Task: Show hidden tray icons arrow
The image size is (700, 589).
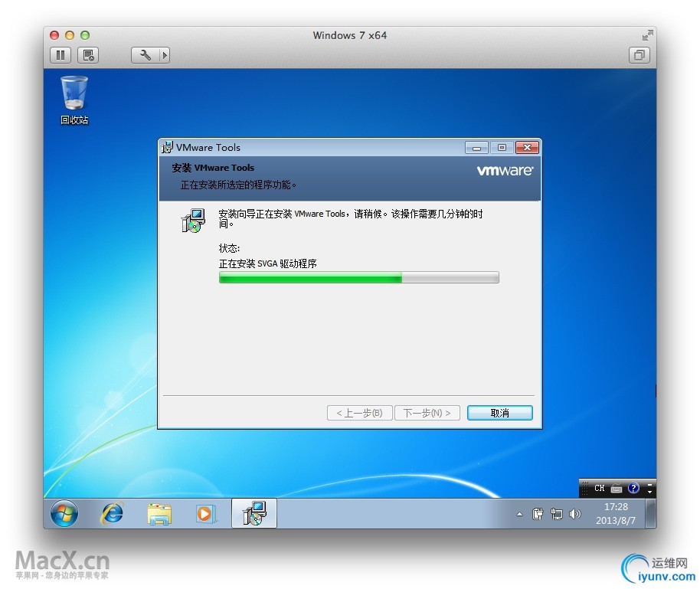Action: click(520, 515)
